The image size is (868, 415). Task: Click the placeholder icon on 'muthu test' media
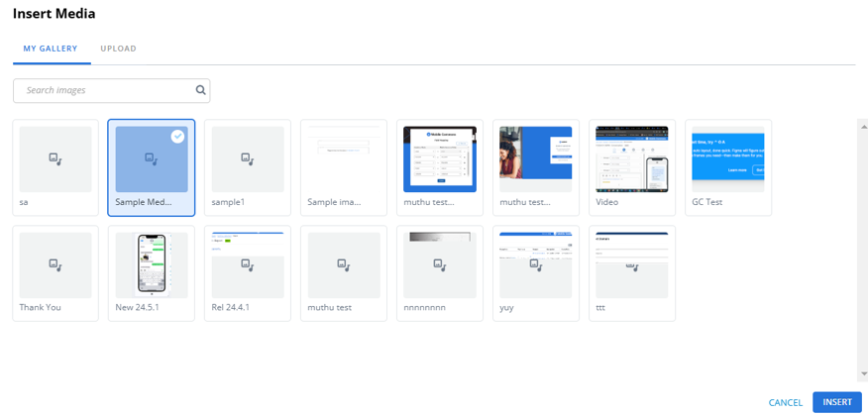tap(344, 265)
